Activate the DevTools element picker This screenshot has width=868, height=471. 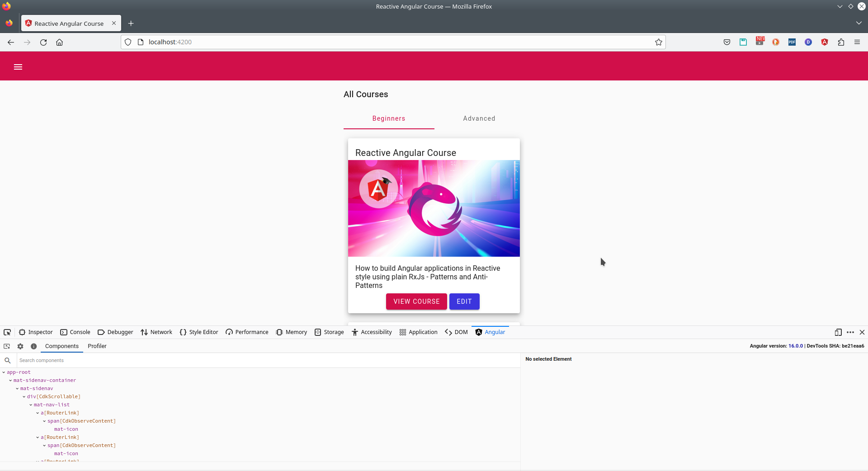(x=7, y=332)
